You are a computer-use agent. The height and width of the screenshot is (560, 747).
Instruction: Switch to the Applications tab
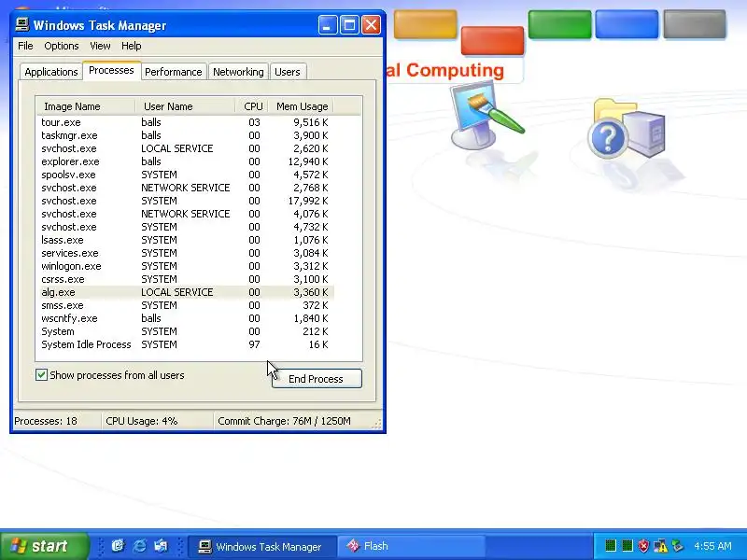click(51, 72)
